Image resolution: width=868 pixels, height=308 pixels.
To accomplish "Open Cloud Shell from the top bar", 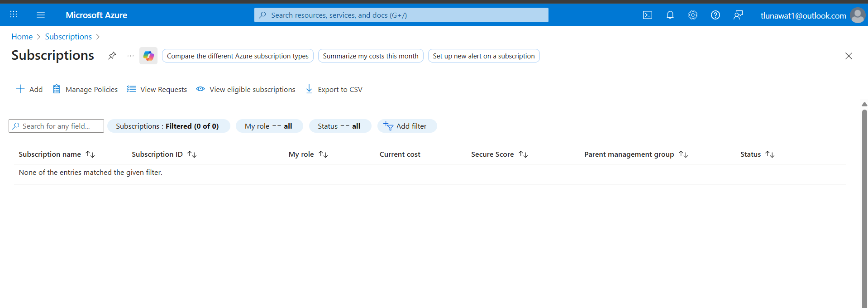I will pyautogui.click(x=648, y=15).
